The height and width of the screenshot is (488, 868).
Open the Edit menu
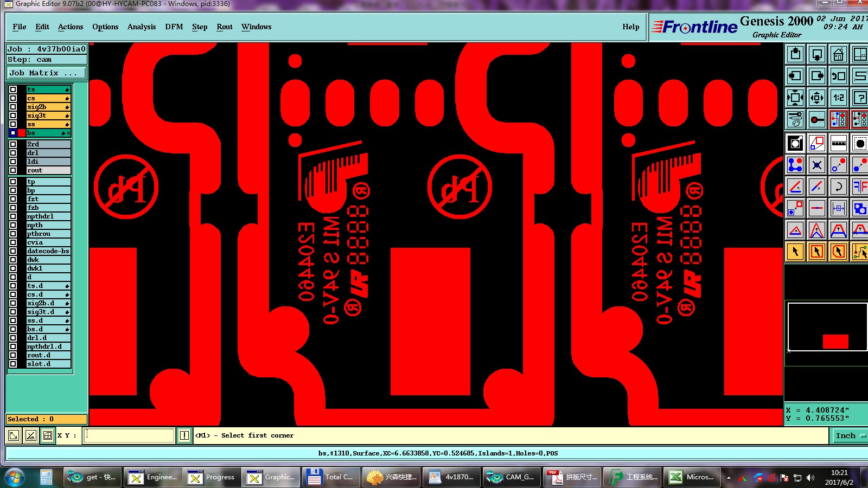pyautogui.click(x=42, y=27)
